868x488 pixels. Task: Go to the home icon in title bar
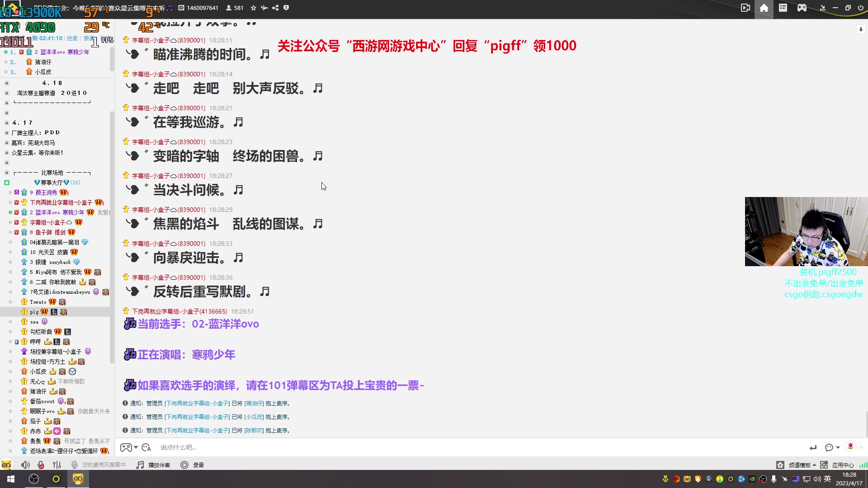pyautogui.click(x=764, y=8)
